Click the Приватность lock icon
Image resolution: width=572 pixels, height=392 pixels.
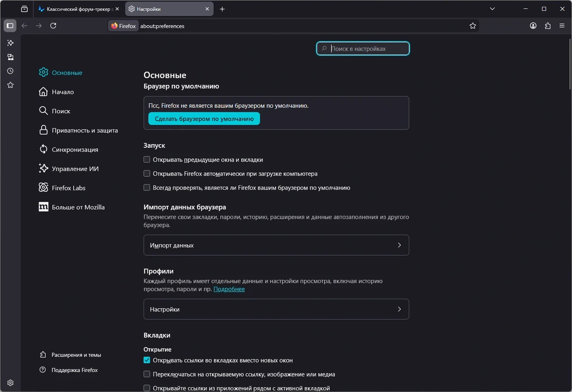click(43, 130)
